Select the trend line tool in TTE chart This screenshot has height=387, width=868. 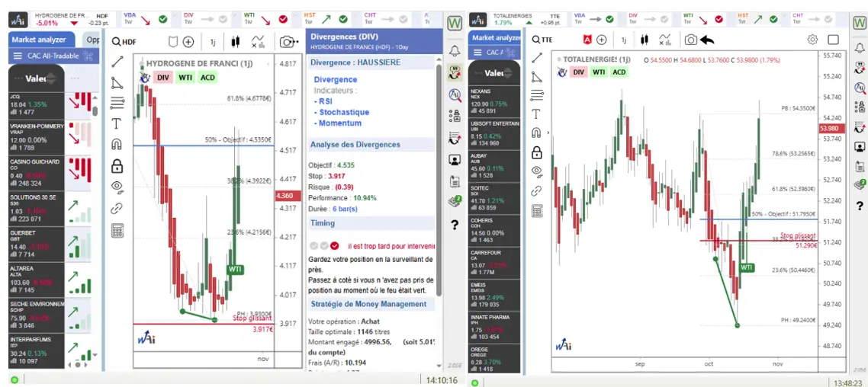tap(536, 57)
